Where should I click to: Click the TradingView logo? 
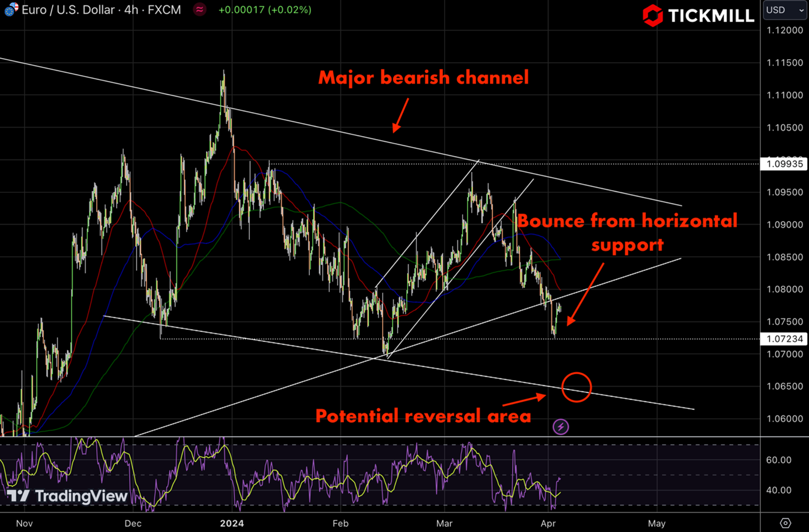(x=67, y=496)
